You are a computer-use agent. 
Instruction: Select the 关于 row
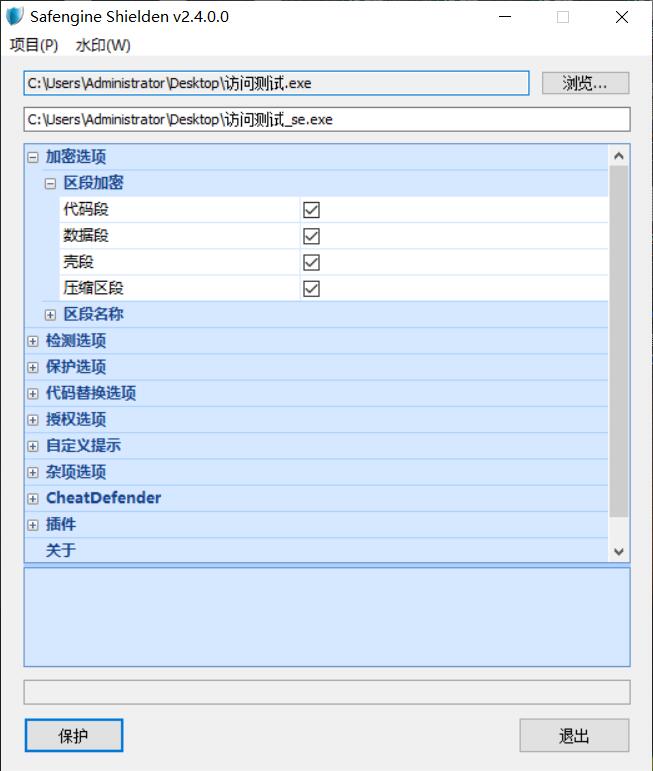(x=316, y=550)
